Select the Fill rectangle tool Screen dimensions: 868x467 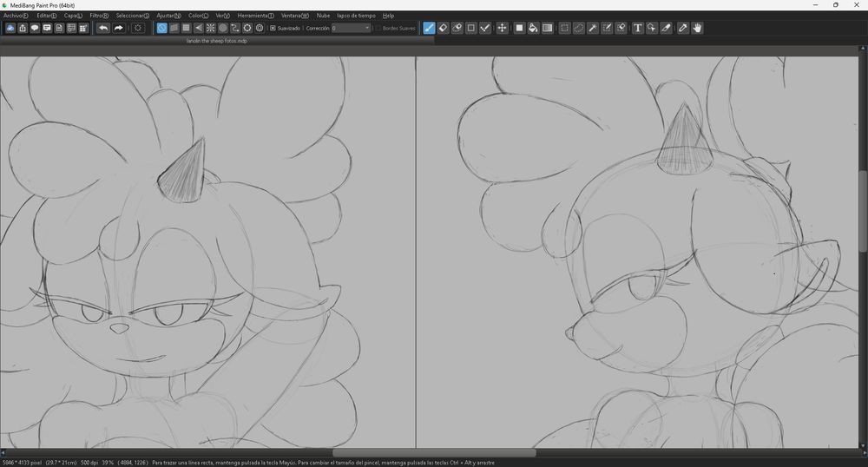[519, 28]
